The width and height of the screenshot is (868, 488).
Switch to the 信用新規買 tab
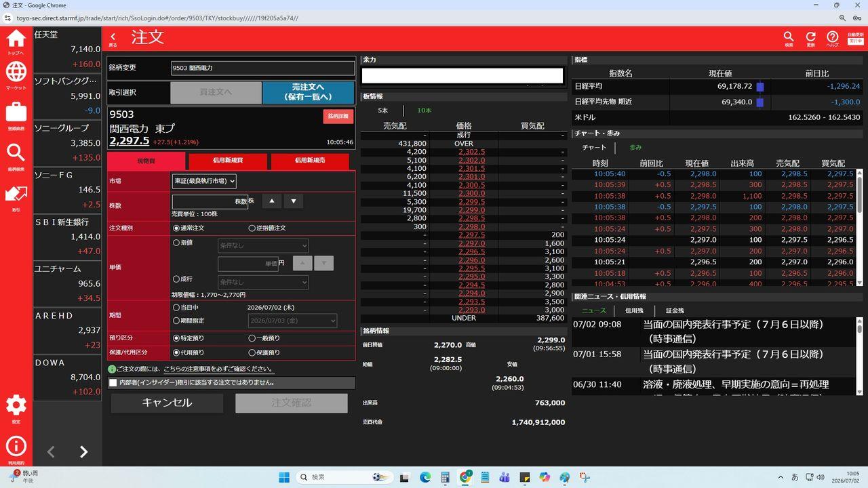coord(228,161)
